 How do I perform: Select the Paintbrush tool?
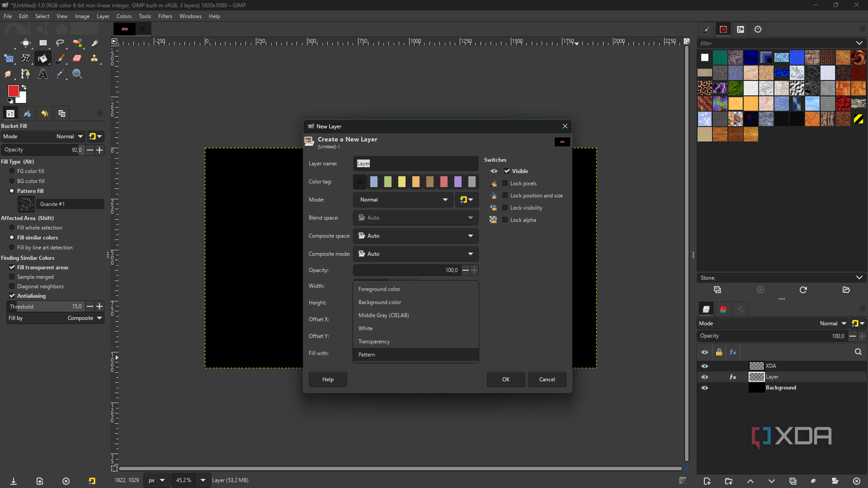(x=60, y=58)
